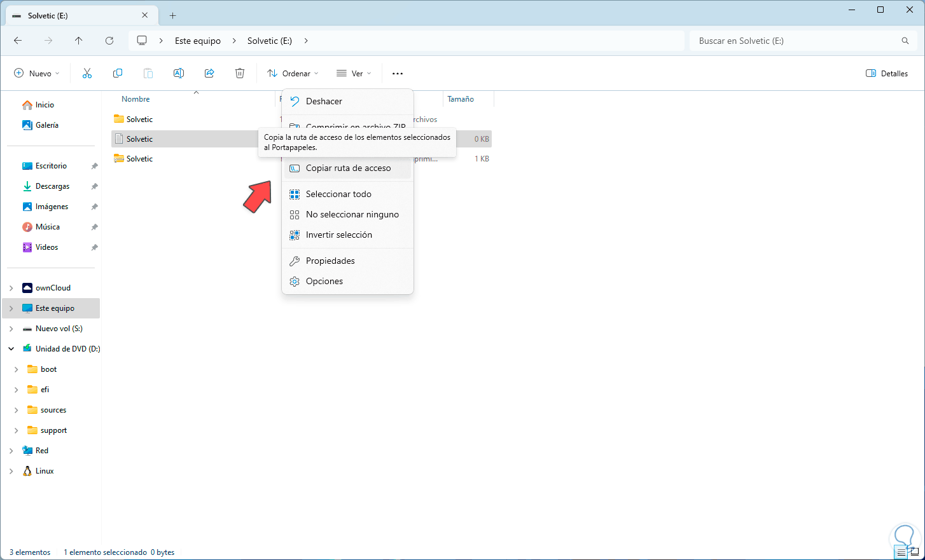925x560 pixels.
Task: Select Copiar ruta de acceso
Action: (x=347, y=168)
